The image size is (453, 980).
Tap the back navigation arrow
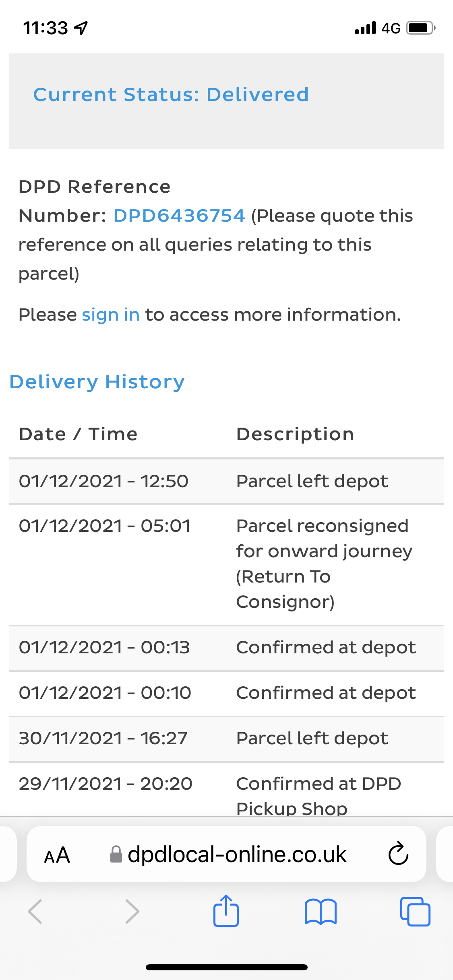(x=35, y=912)
